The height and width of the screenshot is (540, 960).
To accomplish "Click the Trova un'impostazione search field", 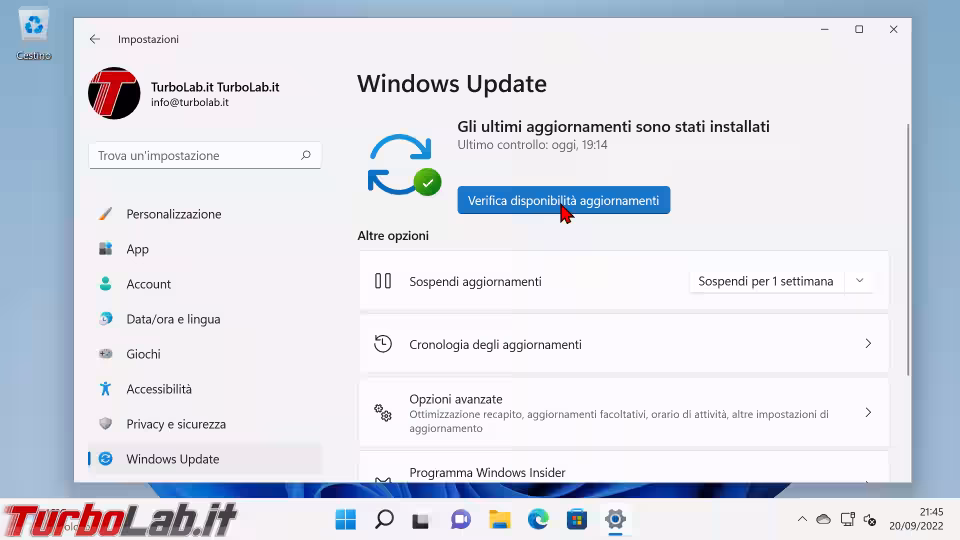I will (x=205, y=156).
